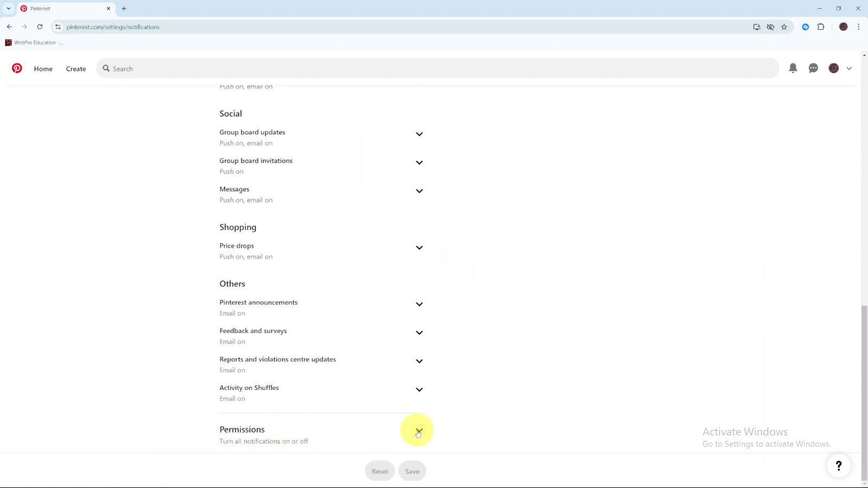868x488 pixels.
Task: Click 'Push on, email on' under Price drops
Action: [246, 257]
